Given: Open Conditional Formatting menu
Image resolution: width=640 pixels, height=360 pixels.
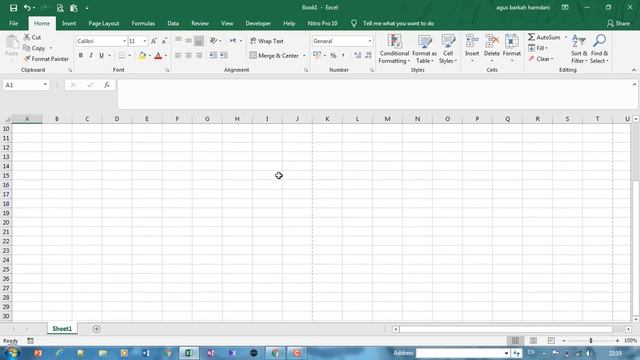Looking at the screenshot, I should click(394, 49).
